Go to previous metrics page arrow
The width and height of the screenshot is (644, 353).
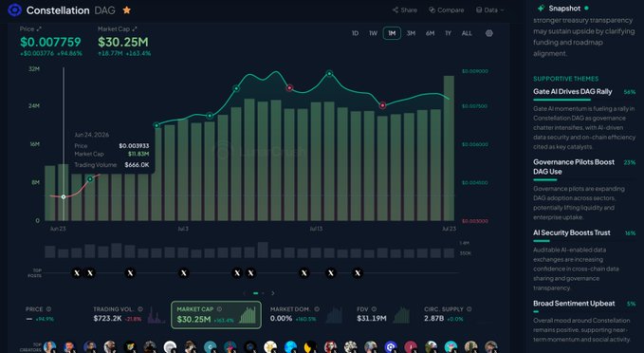pyautogui.click(x=245, y=293)
